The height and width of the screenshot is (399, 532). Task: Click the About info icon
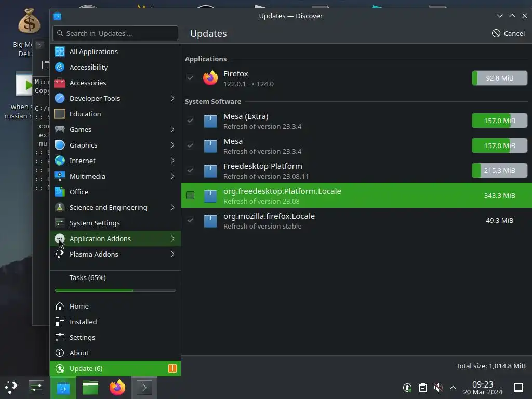(60, 353)
